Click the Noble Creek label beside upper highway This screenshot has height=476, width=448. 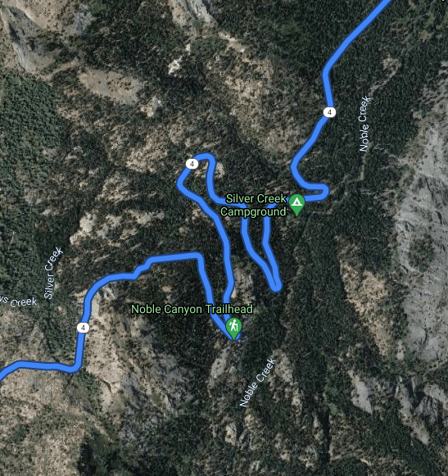pyautogui.click(x=364, y=124)
